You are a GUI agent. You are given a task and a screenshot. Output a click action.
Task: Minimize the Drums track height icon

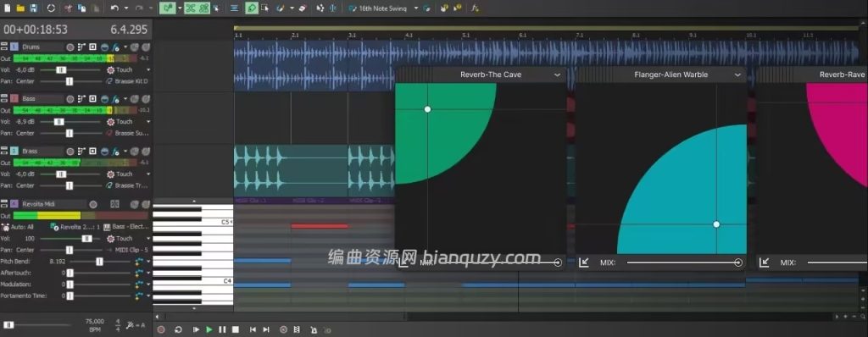(4, 45)
